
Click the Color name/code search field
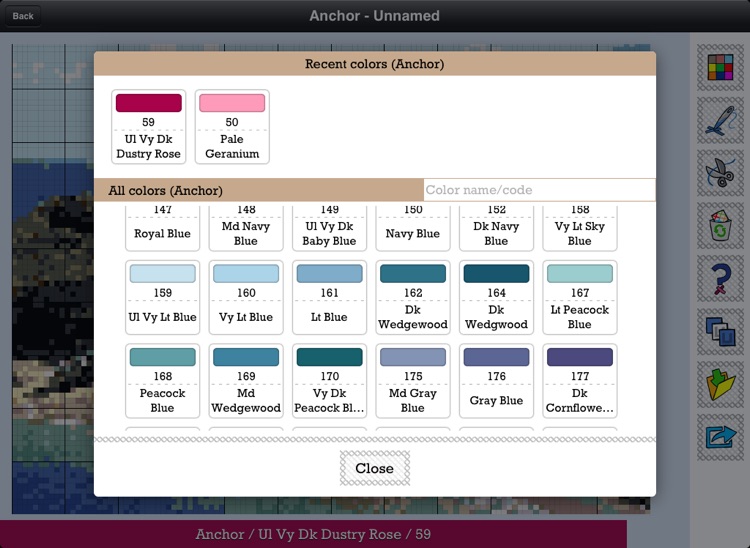pyautogui.click(x=539, y=190)
